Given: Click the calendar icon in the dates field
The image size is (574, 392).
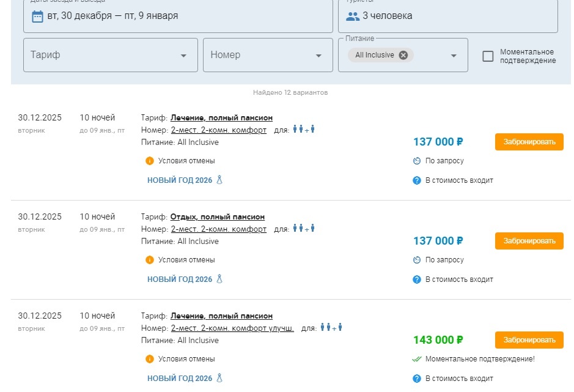Looking at the screenshot, I should 37,16.
